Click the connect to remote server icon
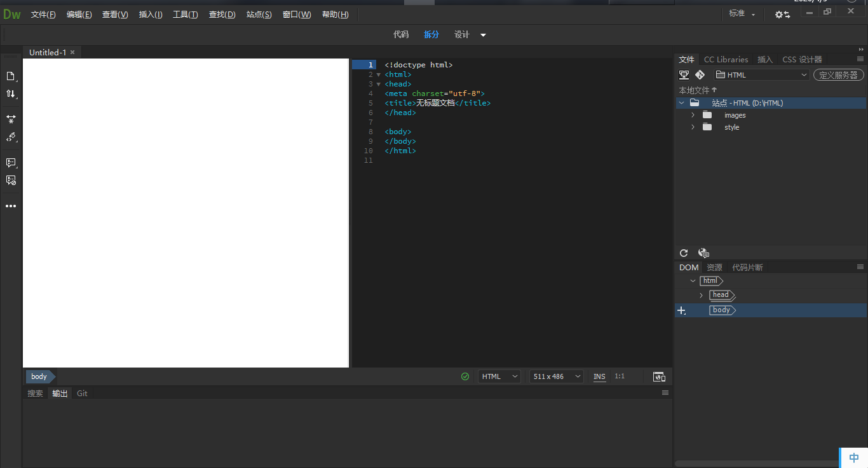The width and height of the screenshot is (868, 468). point(684,74)
